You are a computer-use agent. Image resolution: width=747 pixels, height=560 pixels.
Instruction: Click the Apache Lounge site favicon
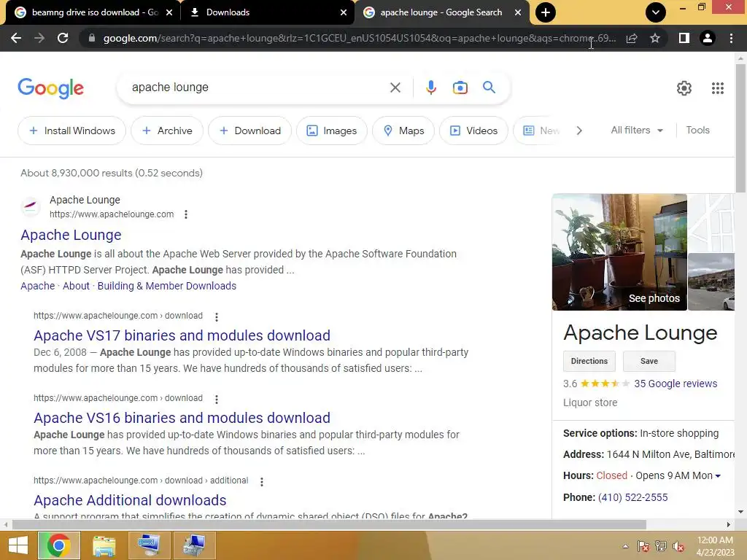click(31, 206)
